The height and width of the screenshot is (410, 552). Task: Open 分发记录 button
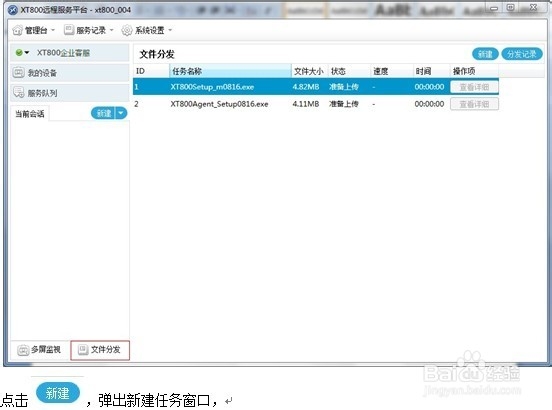point(522,54)
